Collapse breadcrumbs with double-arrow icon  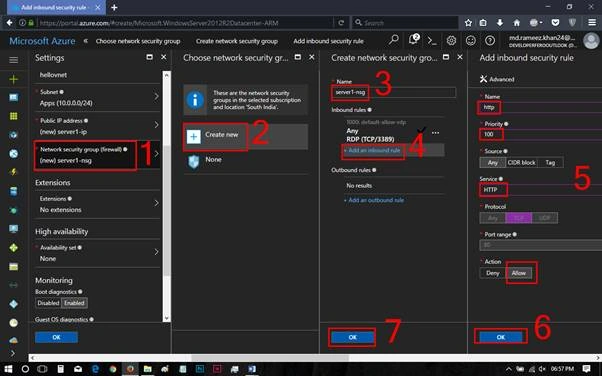[86, 41]
